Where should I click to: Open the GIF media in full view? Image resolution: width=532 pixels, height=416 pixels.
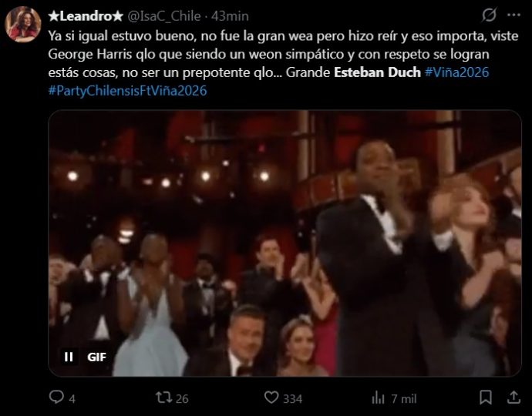285,243
